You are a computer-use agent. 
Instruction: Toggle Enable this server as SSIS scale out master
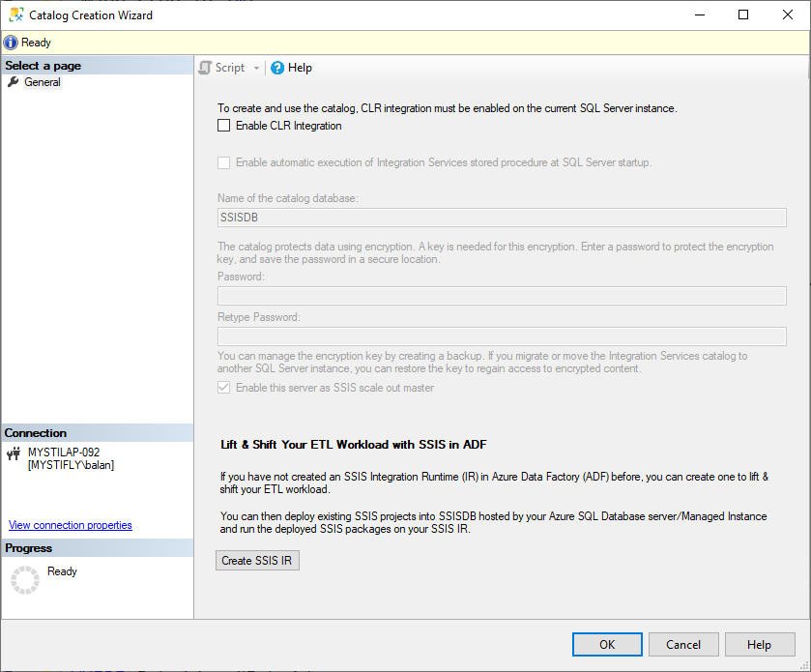coord(223,388)
